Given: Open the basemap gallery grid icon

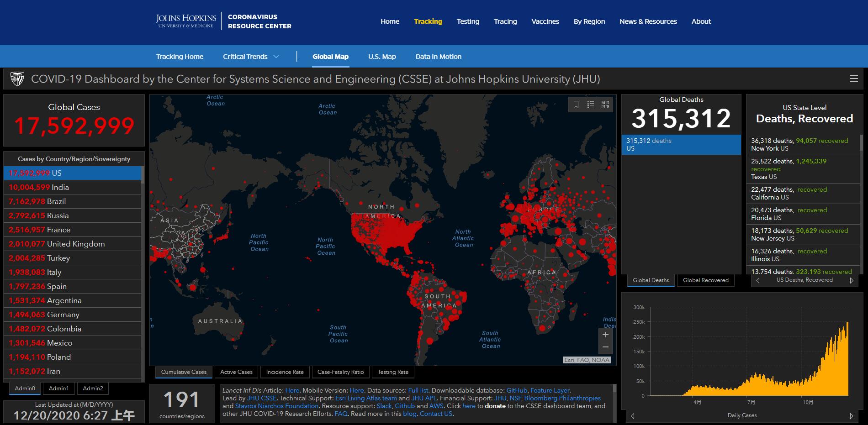Looking at the screenshot, I should [605, 105].
